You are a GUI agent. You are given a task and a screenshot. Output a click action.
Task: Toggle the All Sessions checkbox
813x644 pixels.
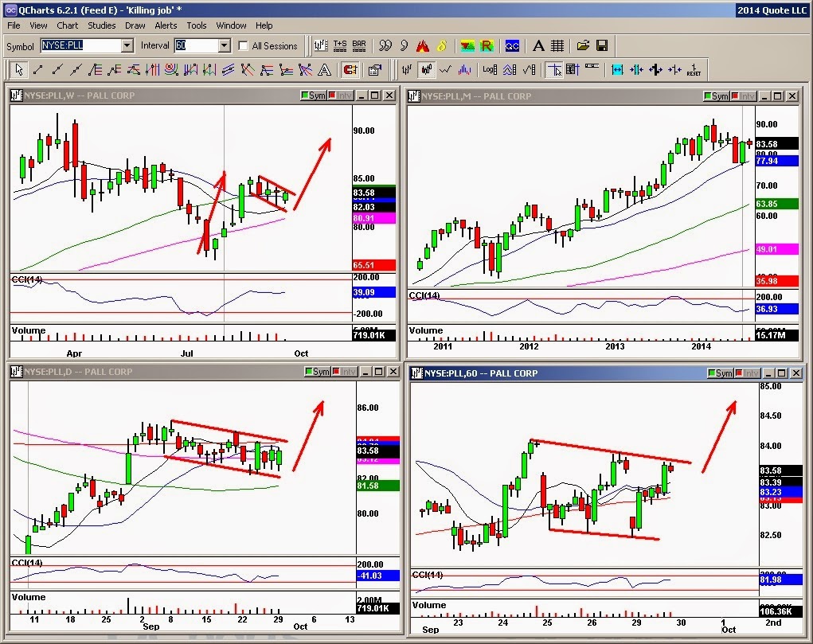tap(243, 45)
